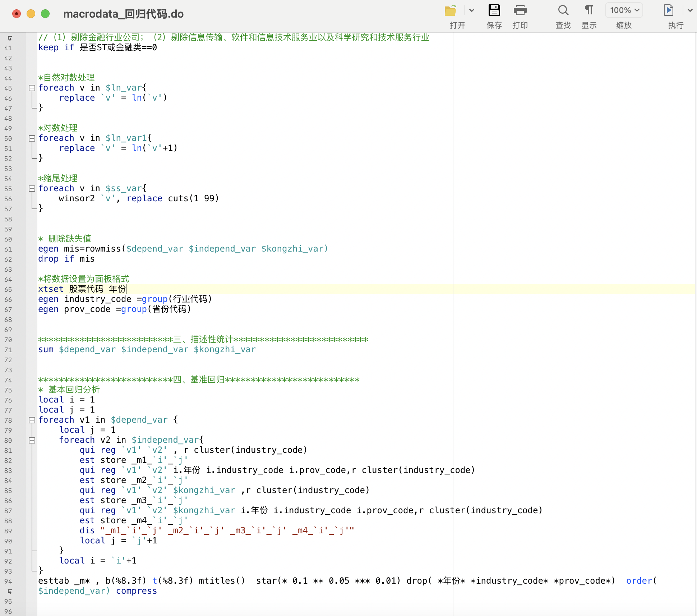The height and width of the screenshot is (616, 697).
Task: Click the Print icon
Action: coord(520,10)
